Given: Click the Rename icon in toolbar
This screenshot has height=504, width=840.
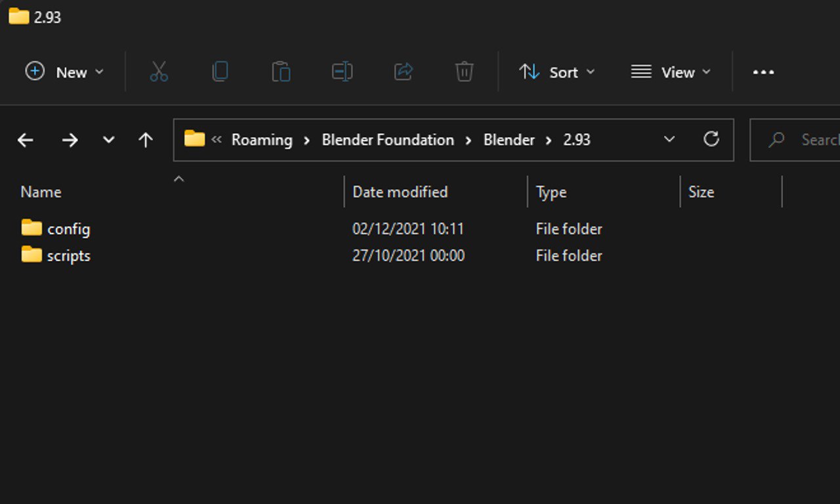Looking at the screenshot, I should [x=342, y=72].
